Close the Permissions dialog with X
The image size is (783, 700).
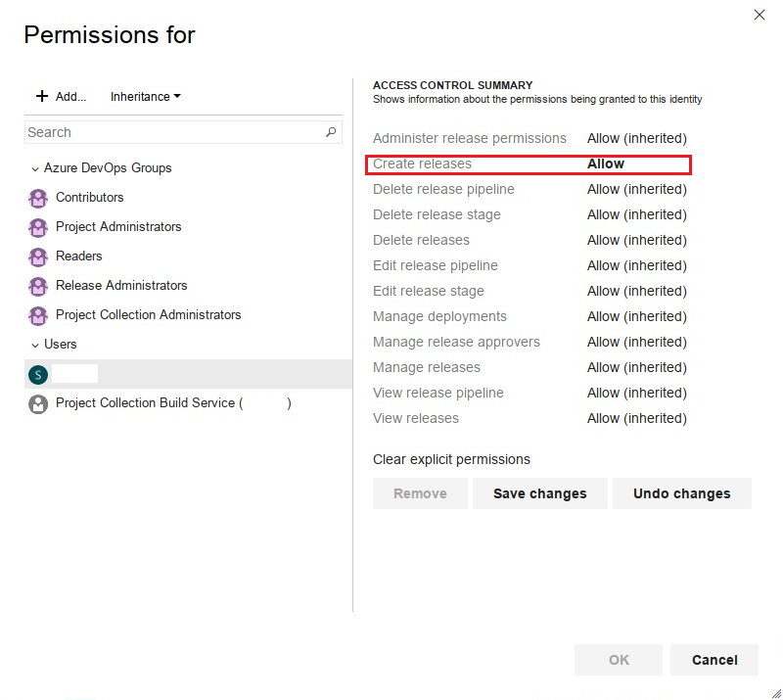point(760,15)
